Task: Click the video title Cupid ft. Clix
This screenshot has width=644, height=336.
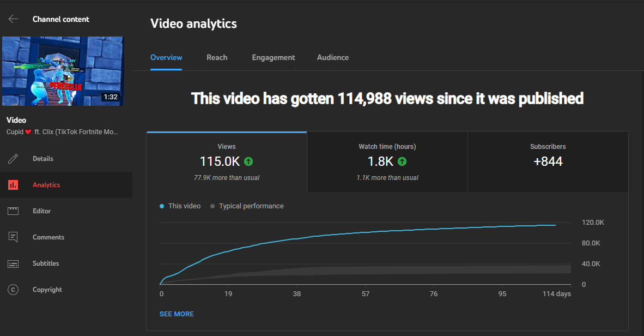Action: 62,132
